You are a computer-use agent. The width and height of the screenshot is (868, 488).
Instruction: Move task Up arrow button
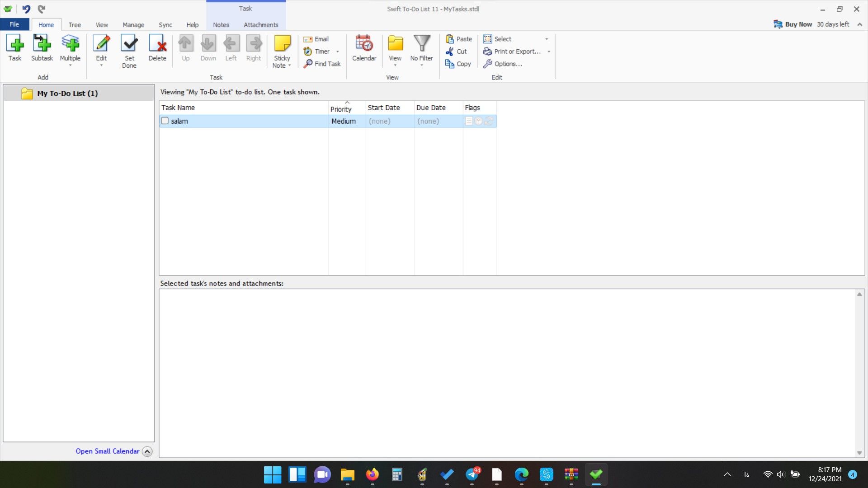(x=185, y=48)
